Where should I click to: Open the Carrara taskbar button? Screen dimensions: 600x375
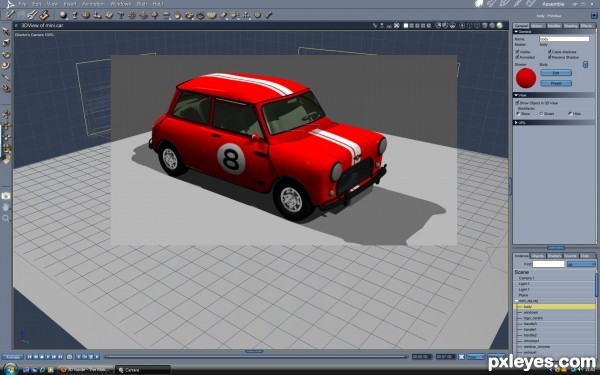[143, 370]
